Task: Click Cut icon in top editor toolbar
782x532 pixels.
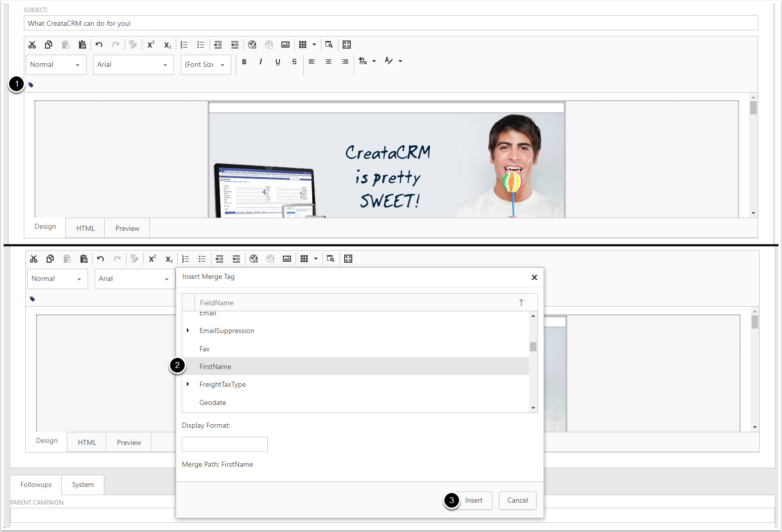Action: [32, 45]
